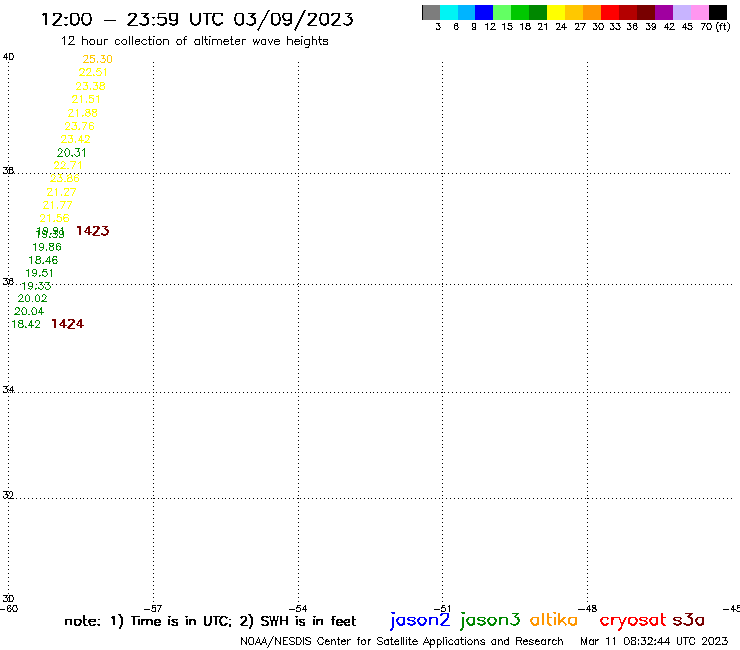Screen dimensions: 740x650
Task: Click the 23.38 wave height reading
Action: tap(91, 86)
